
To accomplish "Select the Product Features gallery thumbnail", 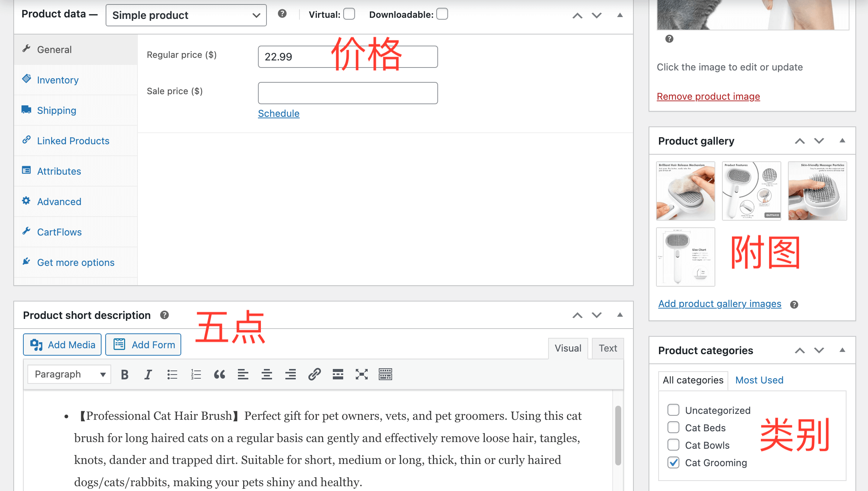I will (752, 191).
